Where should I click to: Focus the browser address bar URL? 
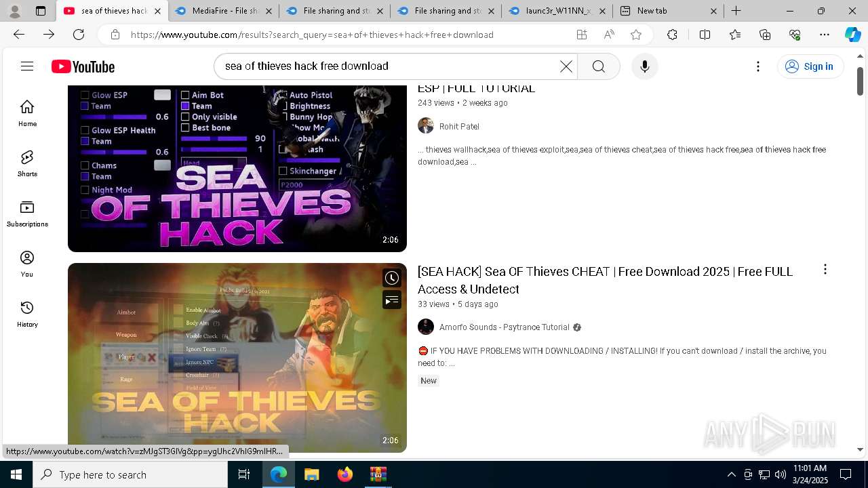click(312, 35)
